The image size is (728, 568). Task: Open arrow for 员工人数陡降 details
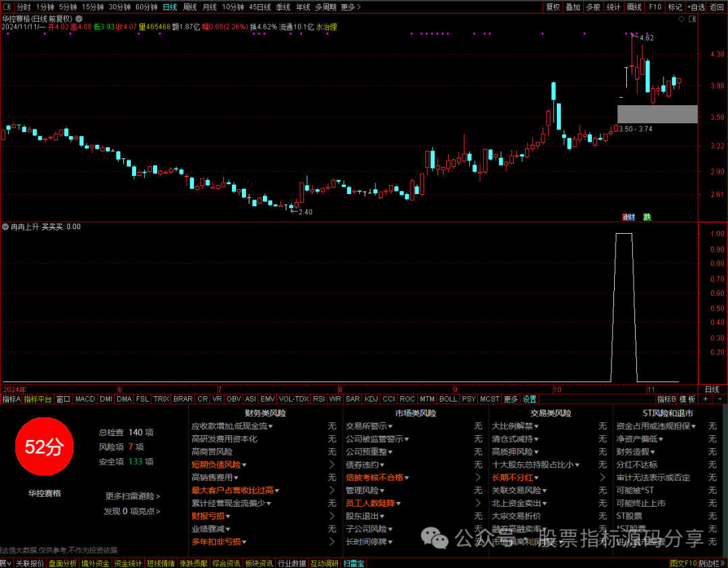(x=478, y=503)
